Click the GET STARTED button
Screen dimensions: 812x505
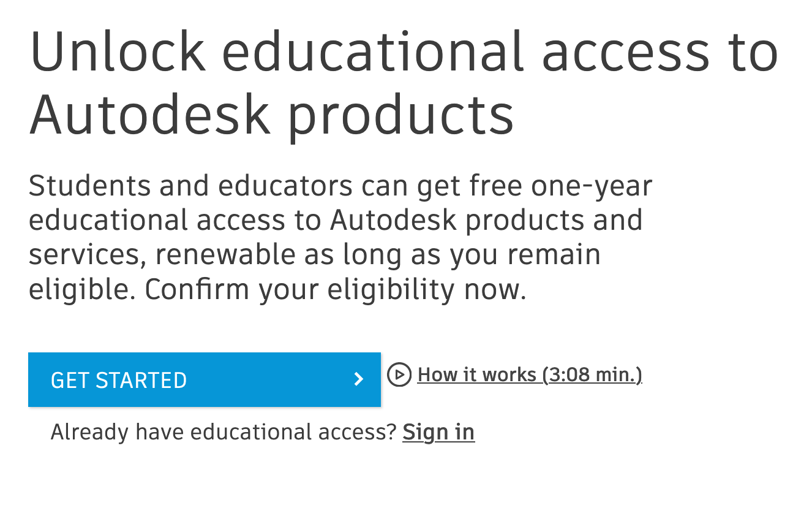(x=204, y=379)
